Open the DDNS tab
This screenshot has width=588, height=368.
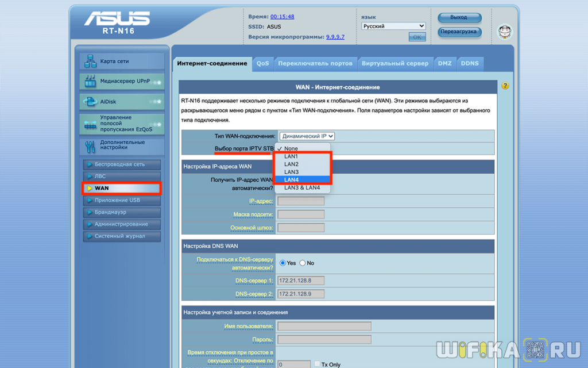[470, 63]
